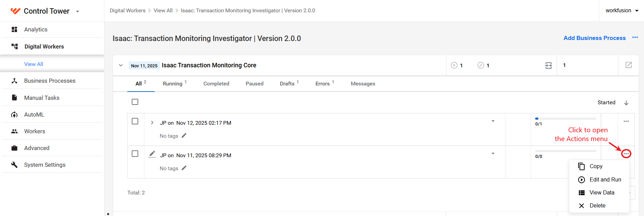Switch to the All tab
The image size is (644, 216).
coord(141,83)
